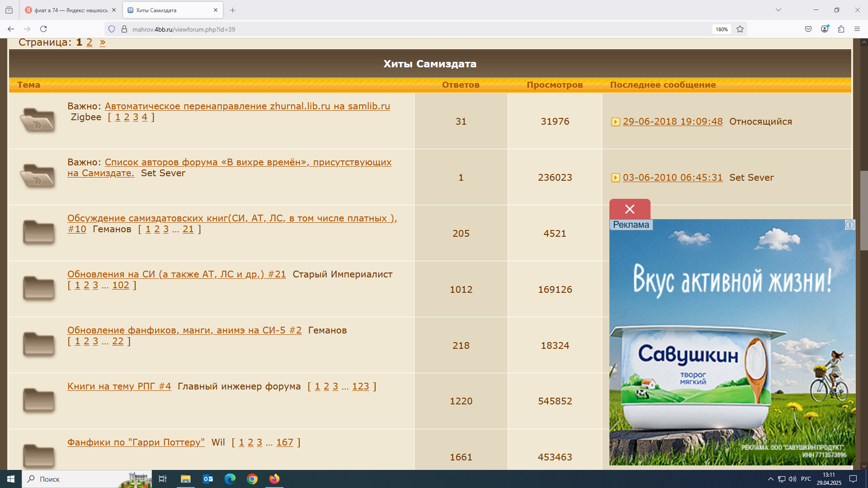Click last-post arrow icon beside 03-06-2010
The image size is (868, 488).
(x=615, y=178)
